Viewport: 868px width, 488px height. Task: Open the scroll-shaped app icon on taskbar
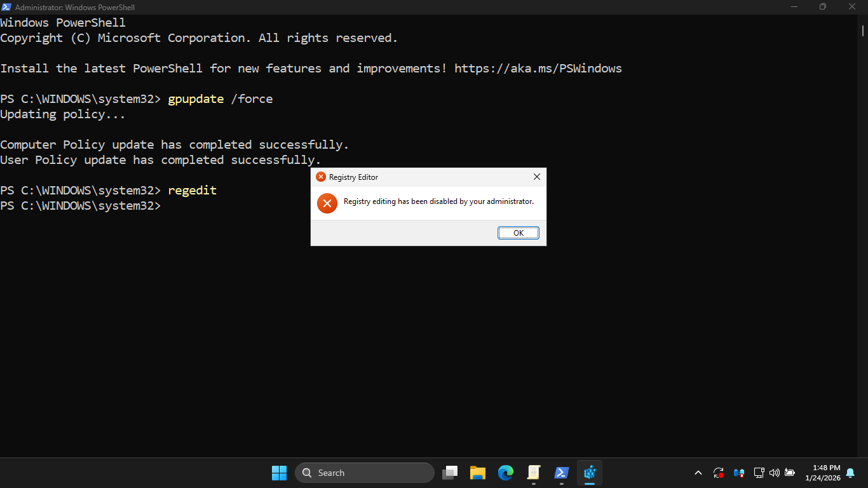point(533,473)
